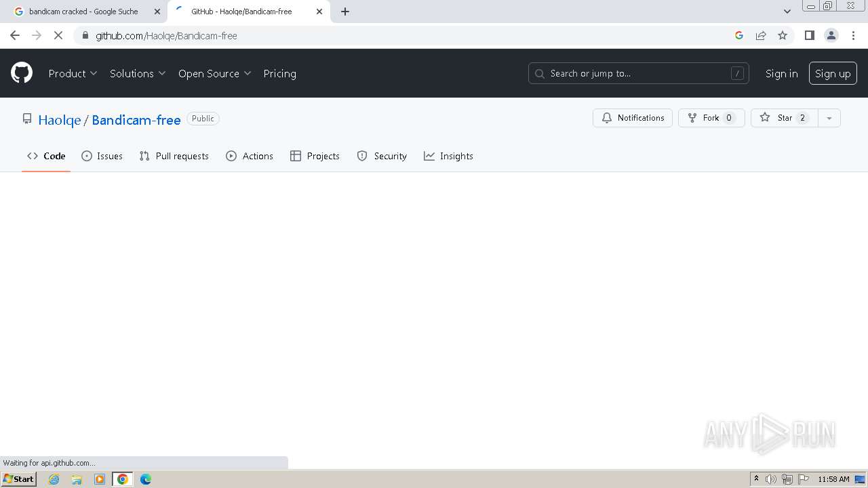Bookmark this page with star icon
This screenshot has height=488, width=868.
(783, 35)
